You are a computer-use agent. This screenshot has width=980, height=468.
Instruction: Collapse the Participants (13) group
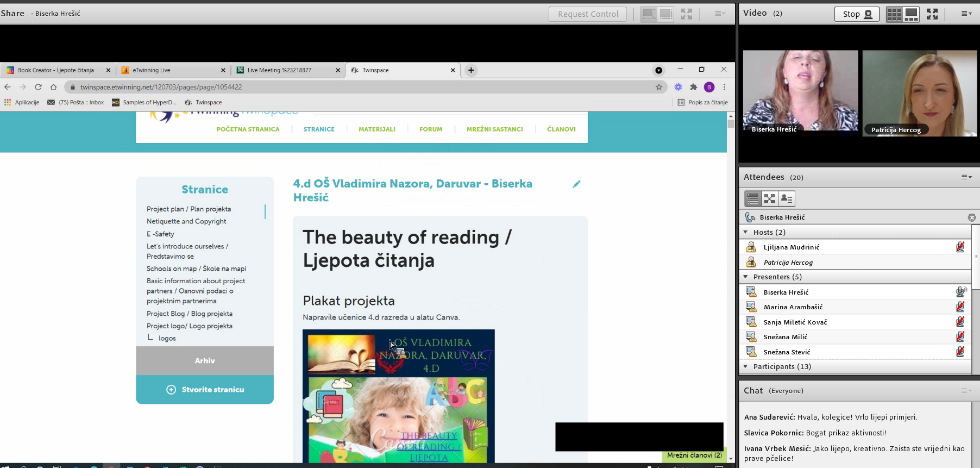tap(746, 366)
